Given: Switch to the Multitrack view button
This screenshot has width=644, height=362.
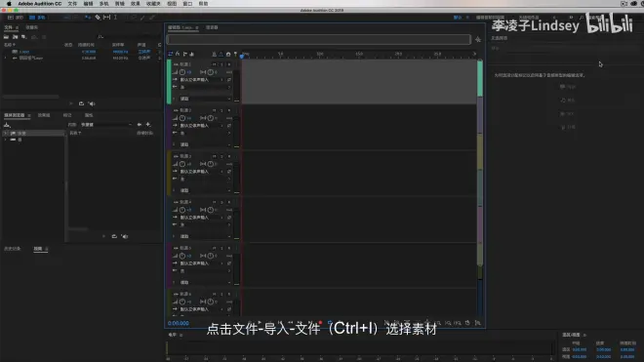Looking at the screenshot, I should 38,18.
